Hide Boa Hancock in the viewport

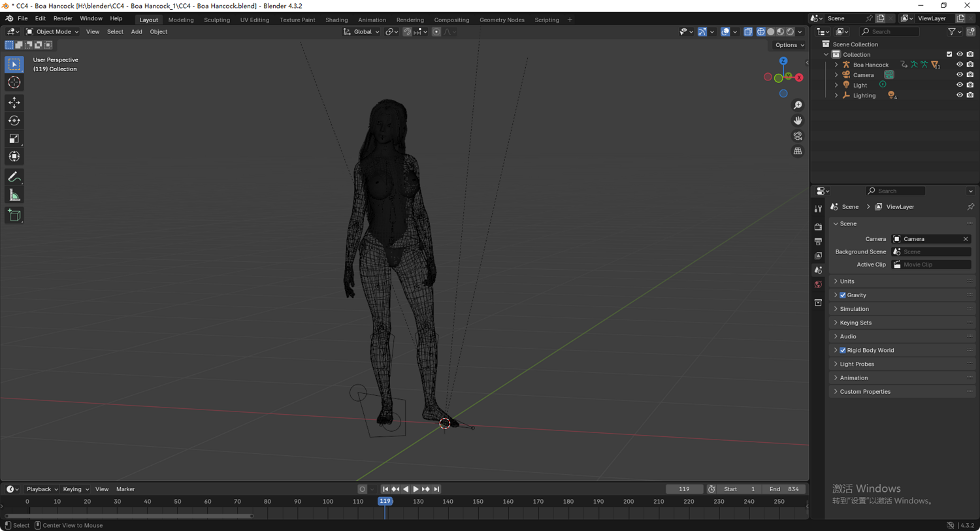point(959,65)
